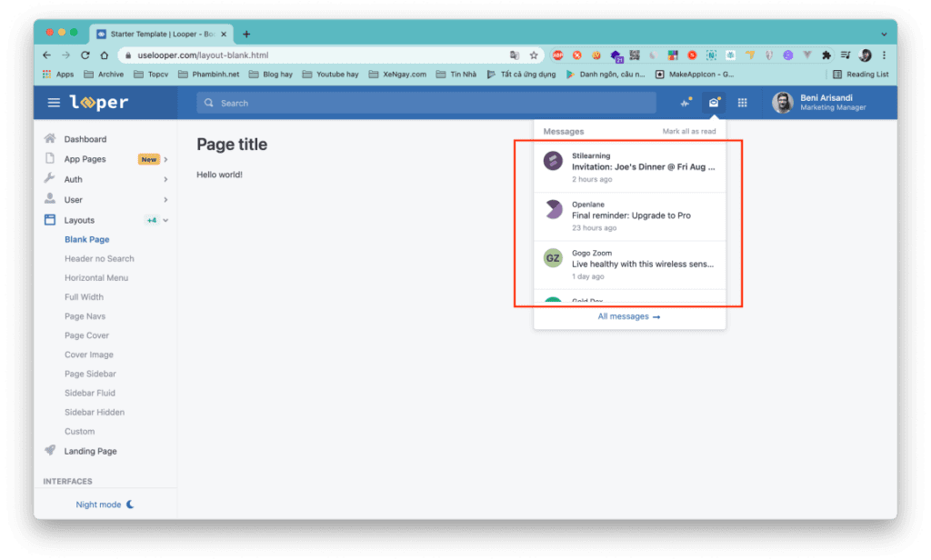Open the apps grid icon in header

(742, 102)
